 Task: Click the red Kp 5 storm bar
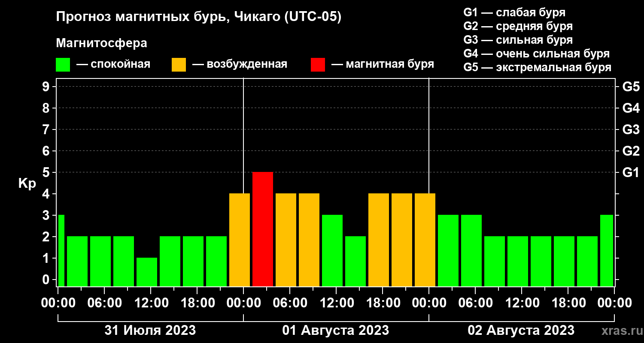coord(263,229)
